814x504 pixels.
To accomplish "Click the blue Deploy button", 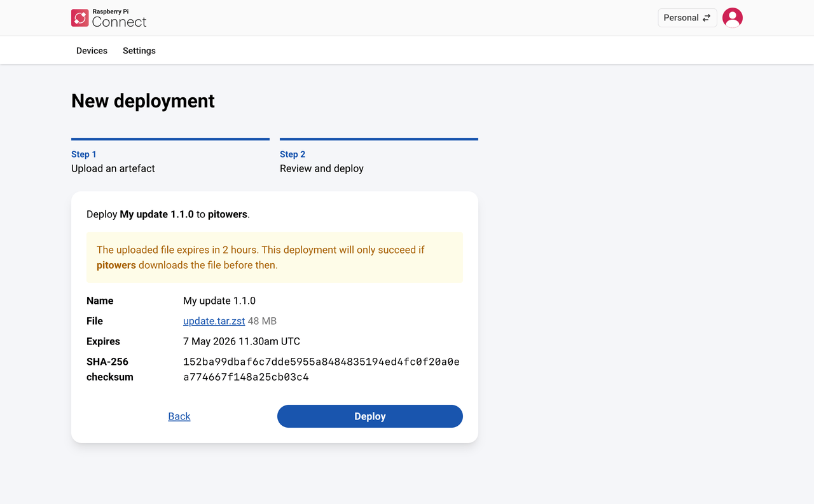I will [370, 416].
